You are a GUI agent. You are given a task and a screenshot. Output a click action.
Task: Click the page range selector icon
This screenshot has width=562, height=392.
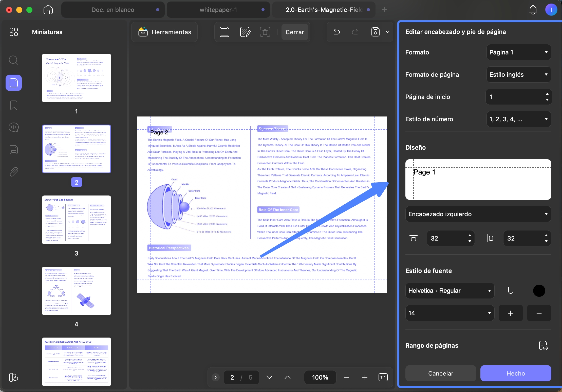click(543, 345)
